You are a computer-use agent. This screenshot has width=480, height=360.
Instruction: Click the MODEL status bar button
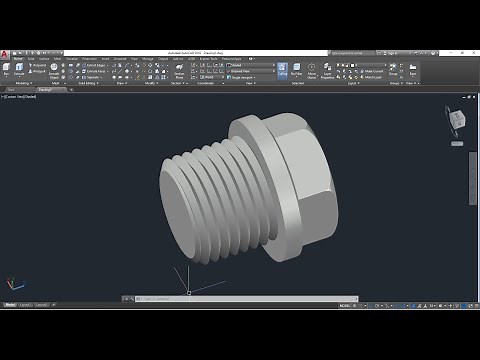point(345,306)
